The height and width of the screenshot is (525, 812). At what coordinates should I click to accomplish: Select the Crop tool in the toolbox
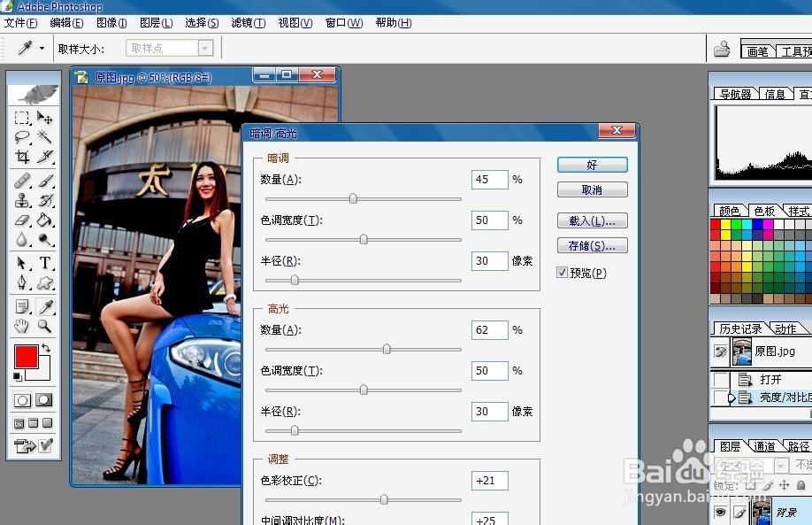click(23, 157)
